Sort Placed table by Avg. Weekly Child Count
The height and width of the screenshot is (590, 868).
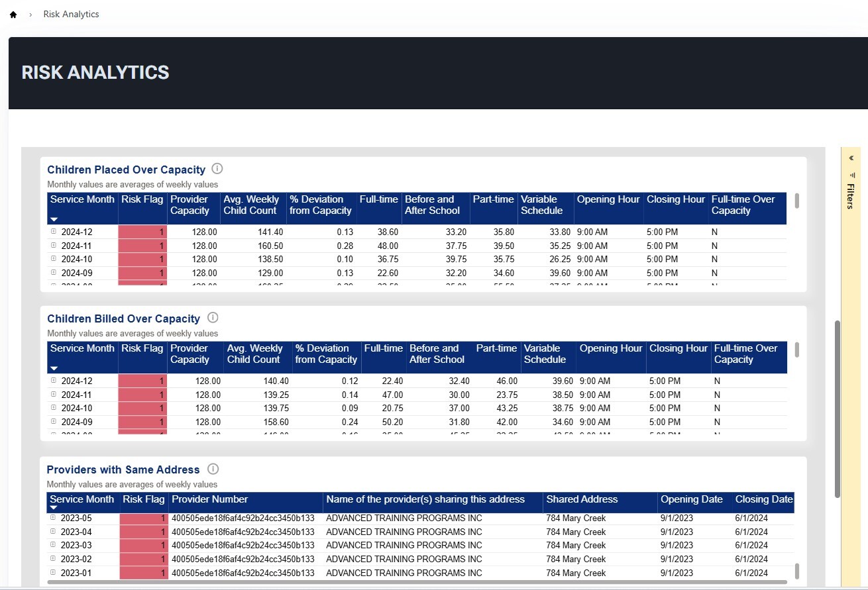(251, 205)
